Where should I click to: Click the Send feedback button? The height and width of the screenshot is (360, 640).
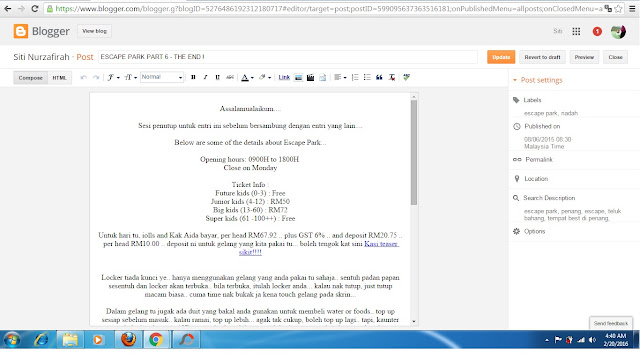[x=611, y=323]
